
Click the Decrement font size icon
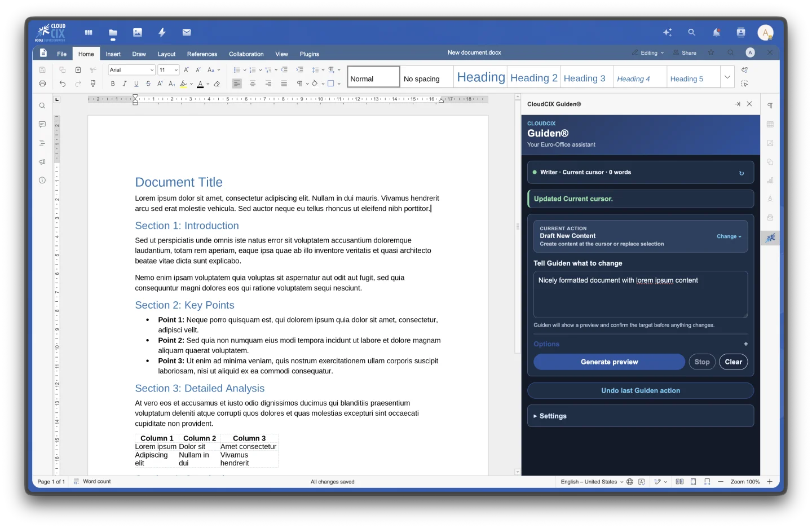(x=198, y=70)
